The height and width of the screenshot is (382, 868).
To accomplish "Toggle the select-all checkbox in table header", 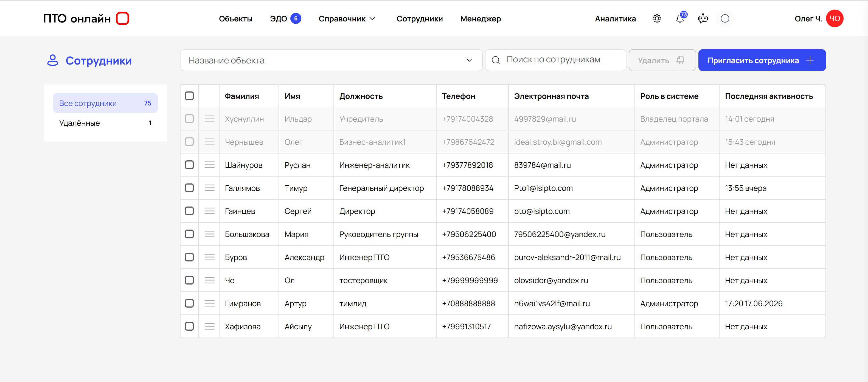I will point(189,96).
